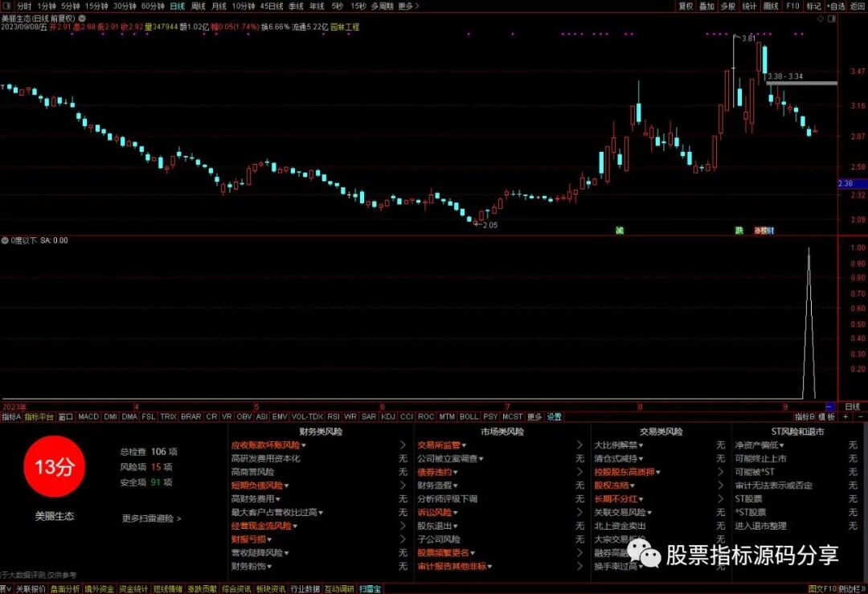Open the stock title dropdown arrow beside 美丽生态

(x=82, y=18)
